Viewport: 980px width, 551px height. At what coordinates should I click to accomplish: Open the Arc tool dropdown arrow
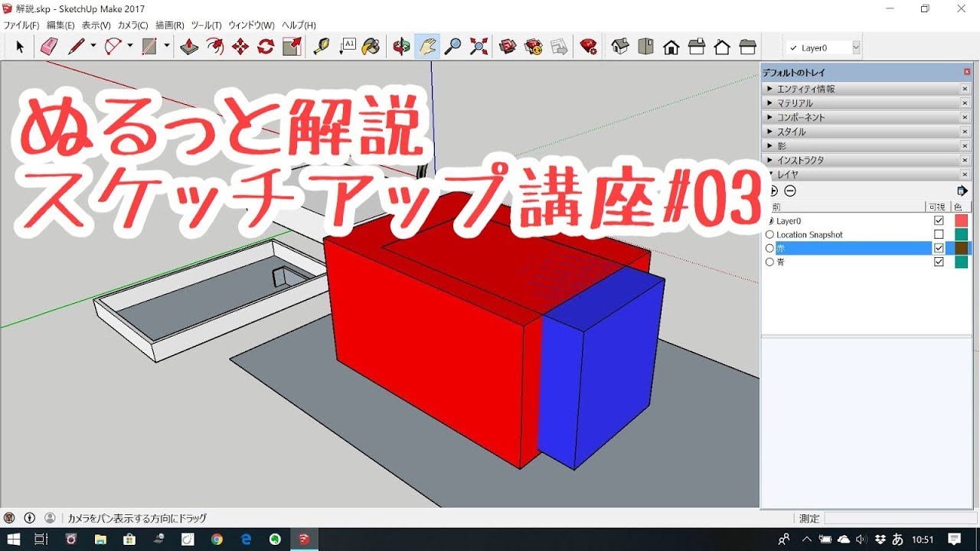[129, 47]
